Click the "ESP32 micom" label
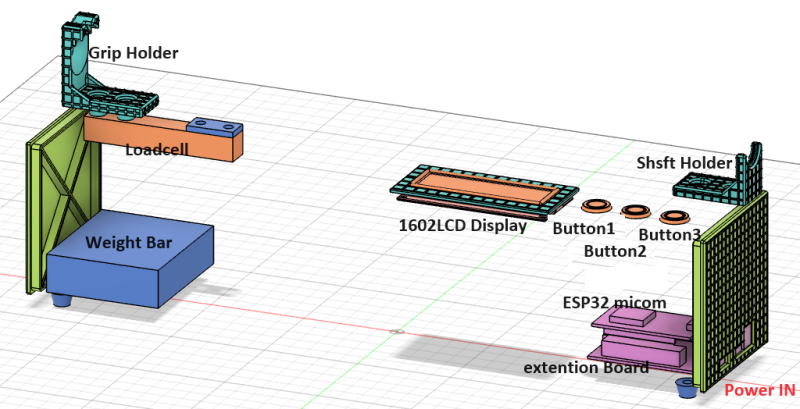This screenshot has height=409, width=800. (x=614, y=302)
